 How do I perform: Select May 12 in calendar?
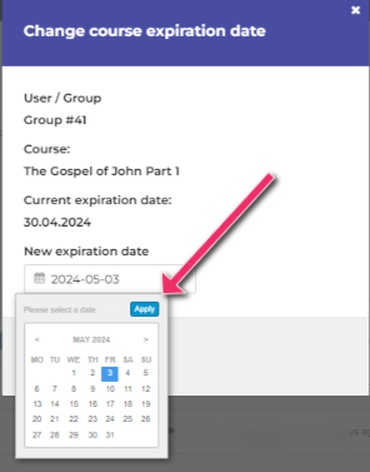(146, 389)
